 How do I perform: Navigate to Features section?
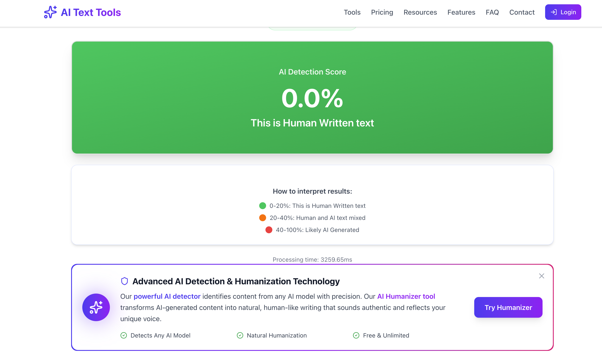[461, 12]
